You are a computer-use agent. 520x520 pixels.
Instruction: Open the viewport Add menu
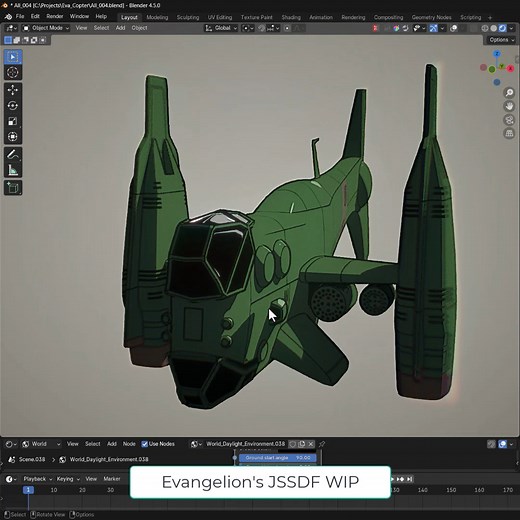click(x=120, y=28)
